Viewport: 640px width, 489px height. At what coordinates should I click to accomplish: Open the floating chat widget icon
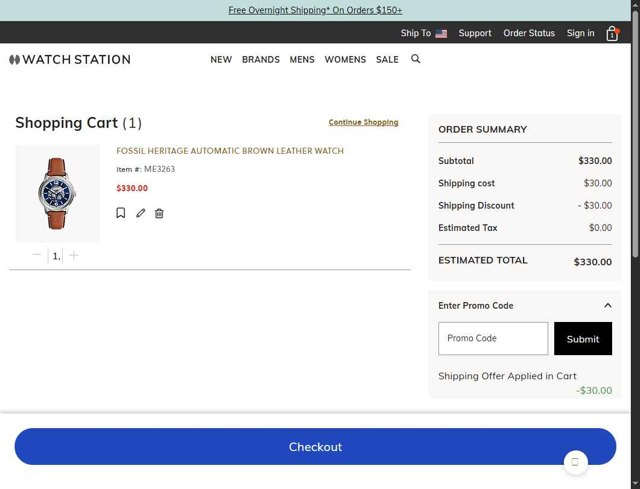(576, 462)
